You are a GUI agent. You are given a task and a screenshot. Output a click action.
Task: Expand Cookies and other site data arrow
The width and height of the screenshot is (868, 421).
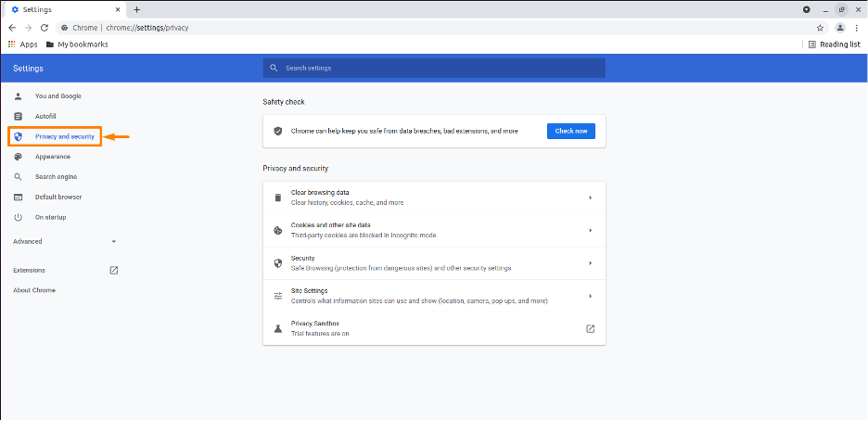click(591, 231)
